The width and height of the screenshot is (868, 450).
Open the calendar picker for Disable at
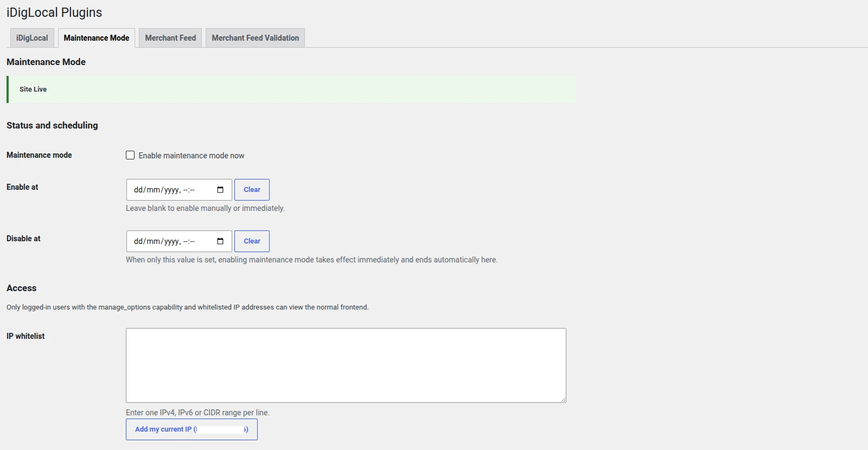(x=220, y=241)
